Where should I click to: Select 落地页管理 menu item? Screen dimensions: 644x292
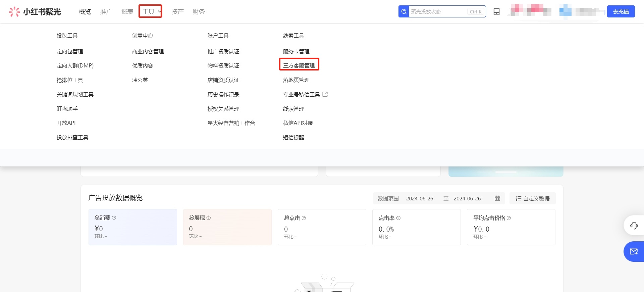point(296,80)
